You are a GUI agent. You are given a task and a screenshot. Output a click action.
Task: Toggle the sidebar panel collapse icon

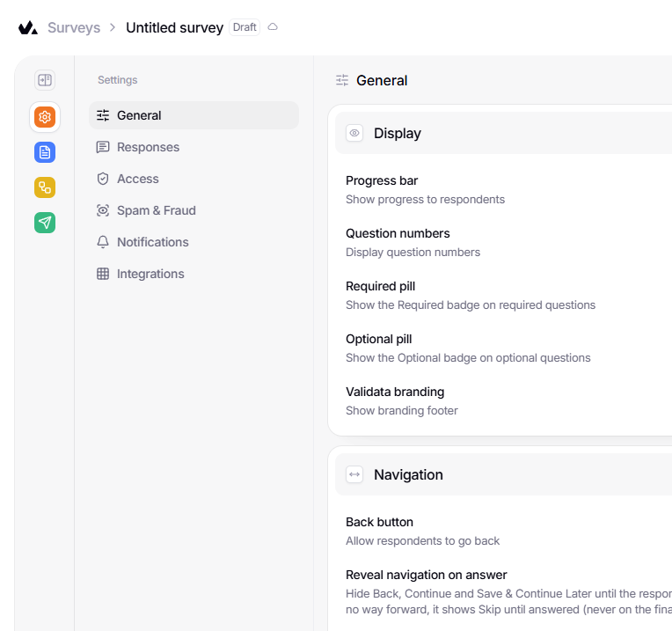(45, 80)
